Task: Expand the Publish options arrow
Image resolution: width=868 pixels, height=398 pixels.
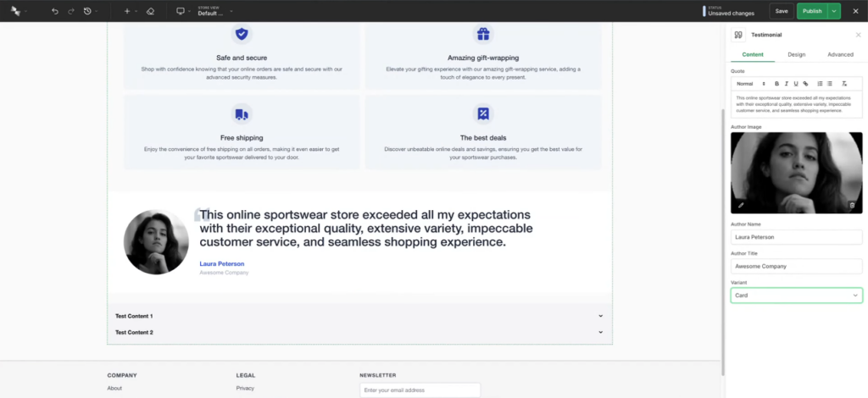Action: pyautogui.click(x=834, y=11)
